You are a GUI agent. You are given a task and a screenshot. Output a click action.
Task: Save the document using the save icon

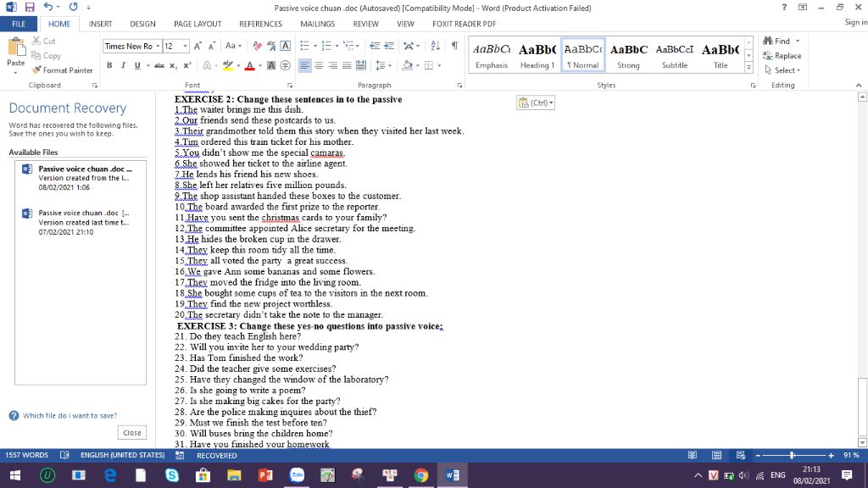pyautogui.click(x=30, y=7)
